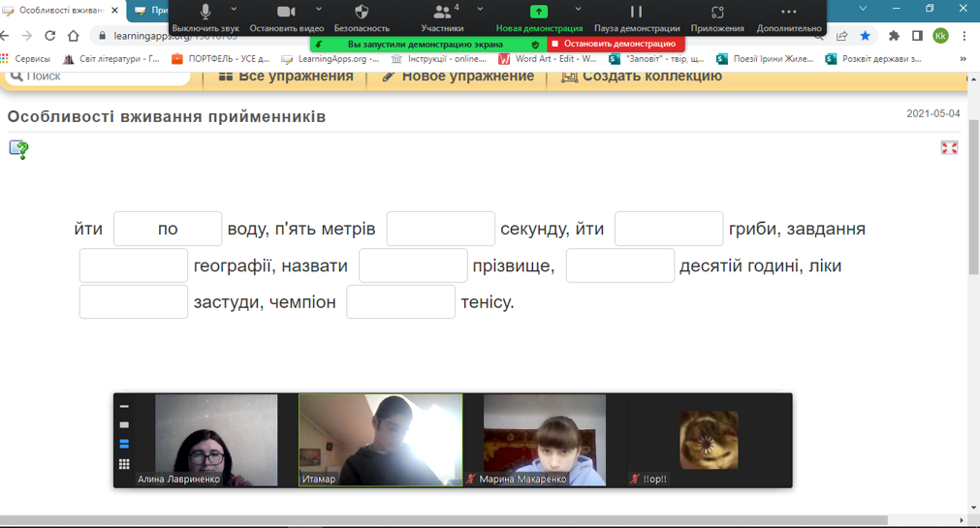This screenshot has height=528, width=980.
Task: Stop camera via Остановить видео
Action: (x=286, y=16)
